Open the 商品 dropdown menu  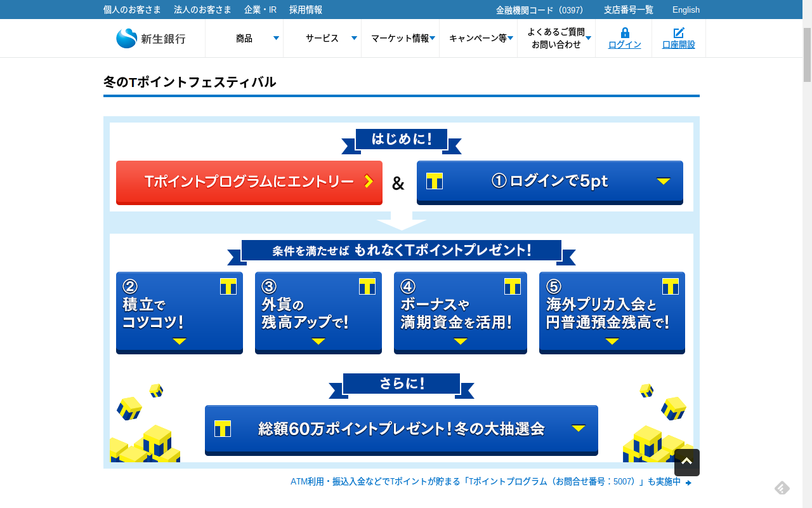[244, 38]
